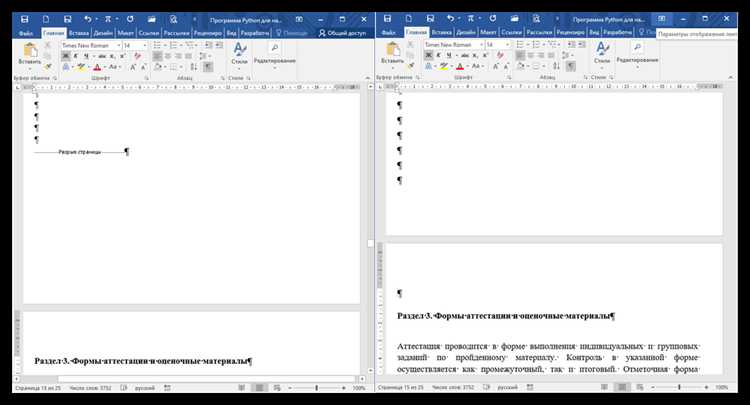Click Undo arrow in left window title bar
Viewport: 750px width, 405px height.
pyautogui.click(x=88, y=18)
